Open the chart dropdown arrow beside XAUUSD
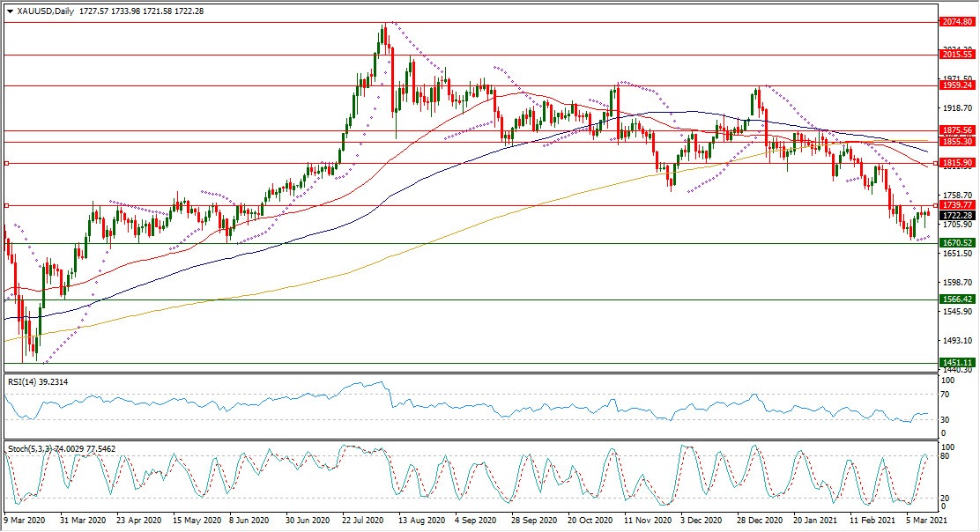 pos(10,11)
